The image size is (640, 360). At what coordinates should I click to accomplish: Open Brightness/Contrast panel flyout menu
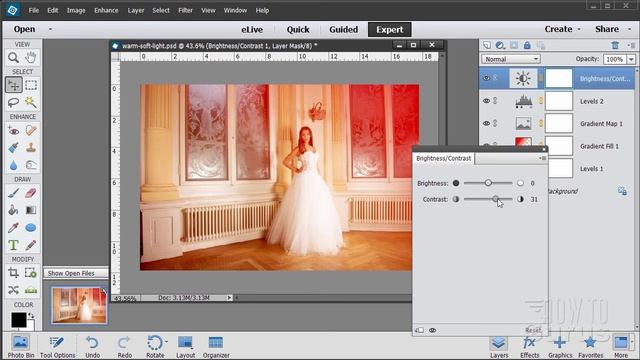click(x=542, y=158)
